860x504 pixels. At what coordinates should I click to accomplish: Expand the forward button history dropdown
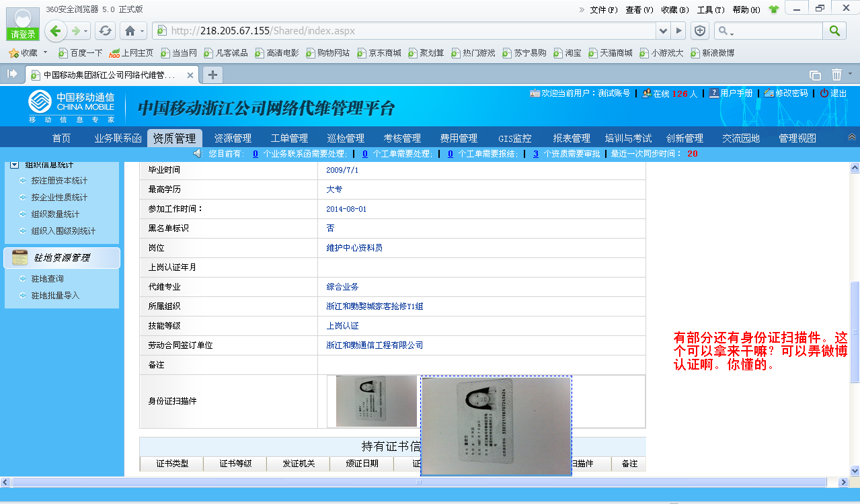click(86, 32)
